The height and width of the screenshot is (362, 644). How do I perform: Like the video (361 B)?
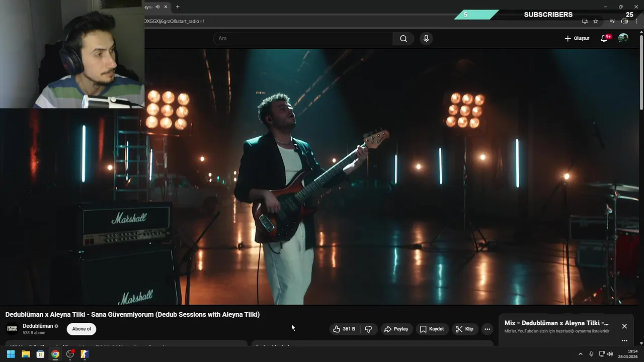tap(344, 329)
